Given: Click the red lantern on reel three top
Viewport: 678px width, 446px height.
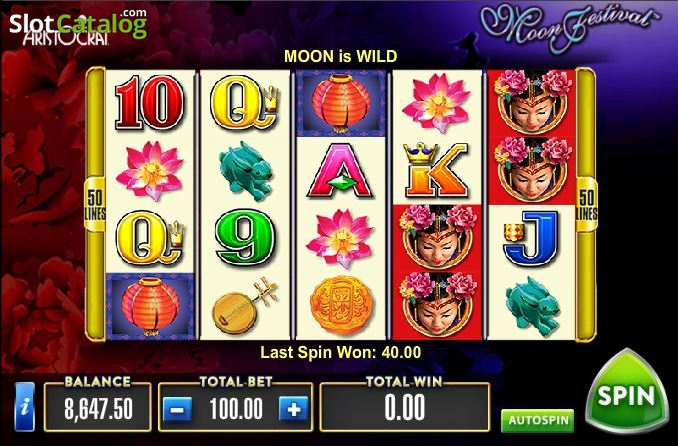Looking at the screenshot, I should pos(341,103).
